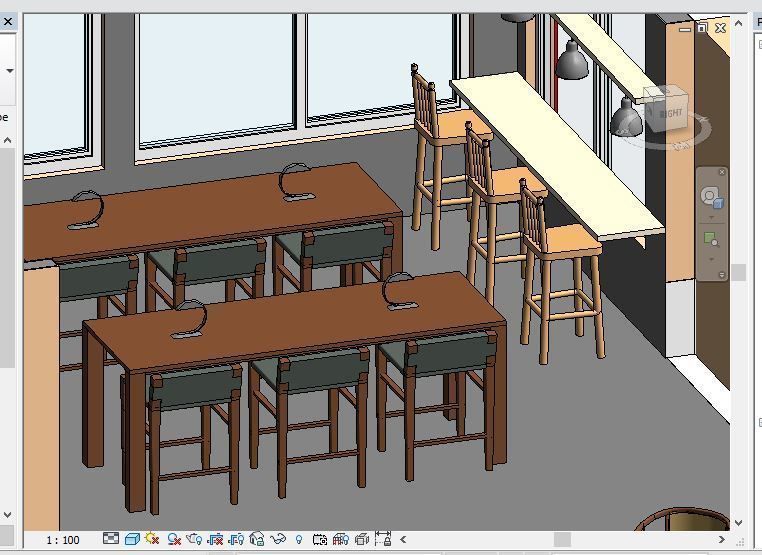Click the Crop View icon
Image resolution: width=762 pixels, height=555 pixels.
(216, 539)
